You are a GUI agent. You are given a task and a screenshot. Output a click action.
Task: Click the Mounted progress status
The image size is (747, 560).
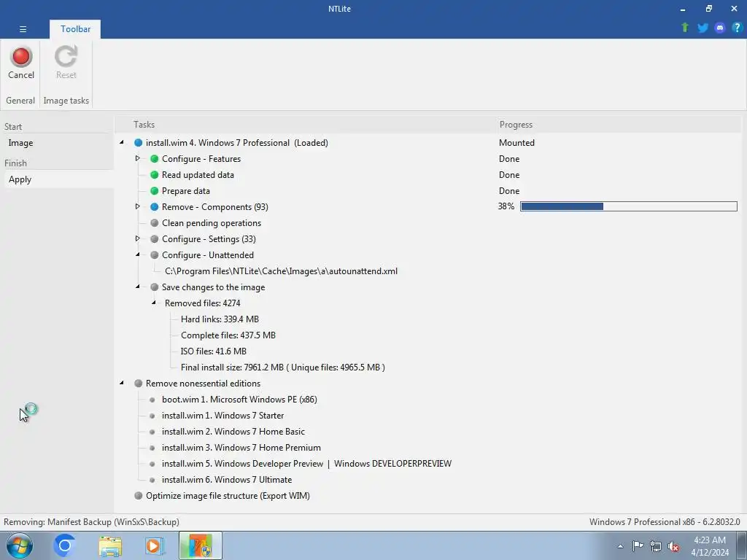click(516, 143)
